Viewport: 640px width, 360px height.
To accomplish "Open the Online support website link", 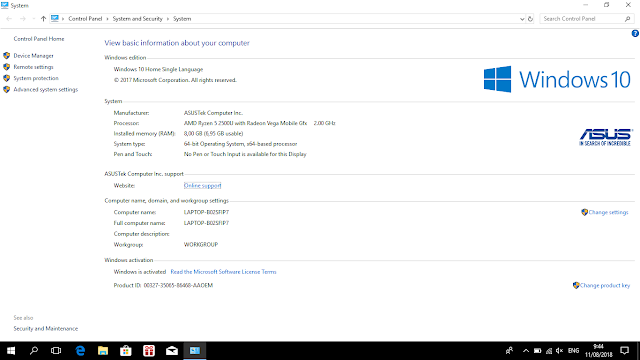I will tap(202, 186).
